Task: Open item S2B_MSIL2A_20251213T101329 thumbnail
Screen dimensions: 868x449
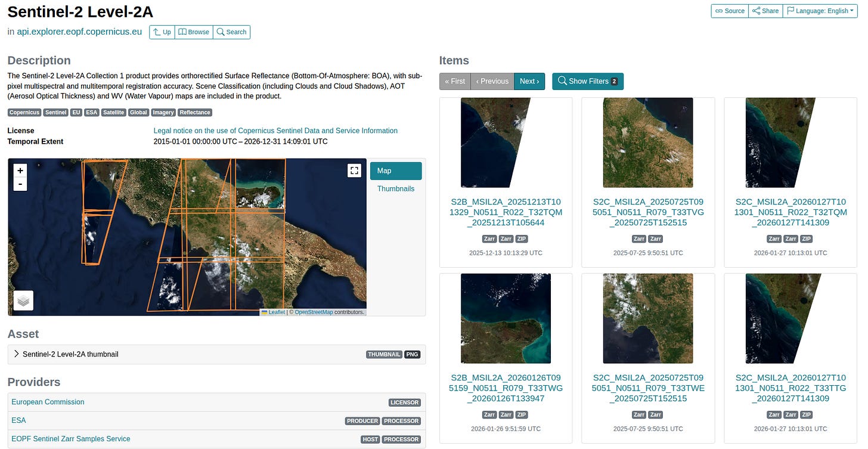Action: tap(506, 142)
